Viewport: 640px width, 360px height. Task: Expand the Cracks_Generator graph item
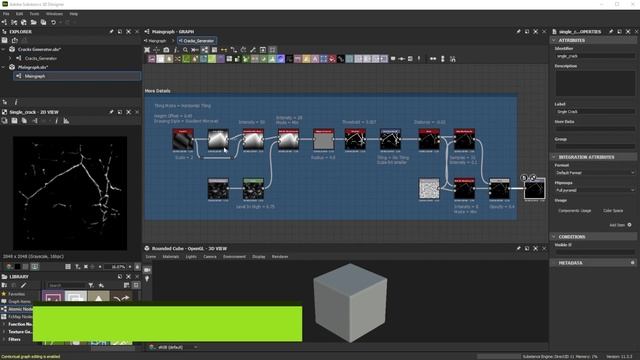11,58
